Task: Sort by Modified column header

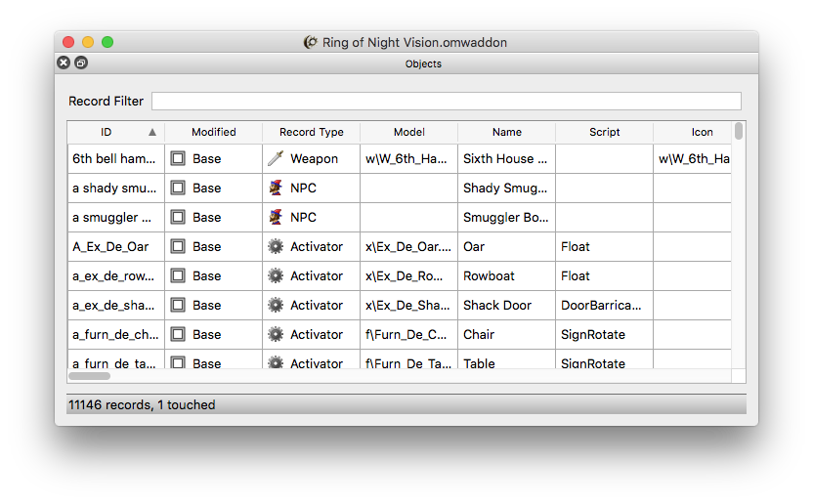Action: coord(213,132)
